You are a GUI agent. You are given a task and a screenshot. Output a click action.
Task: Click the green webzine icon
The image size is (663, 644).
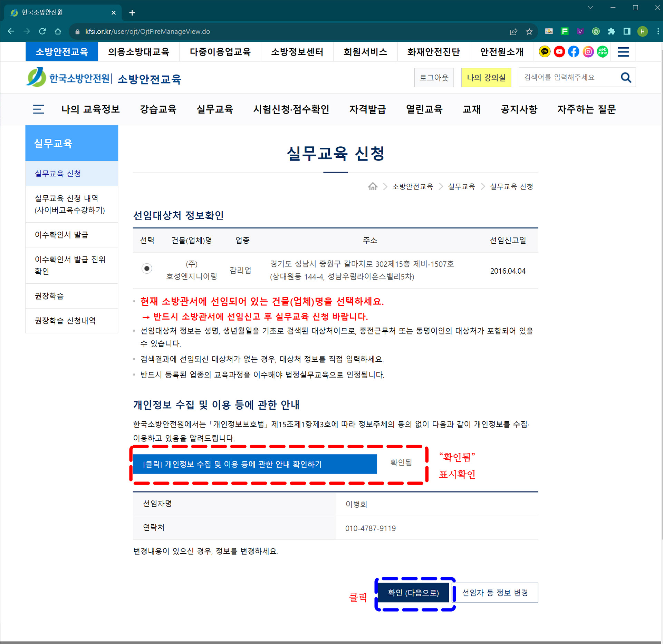603,52
